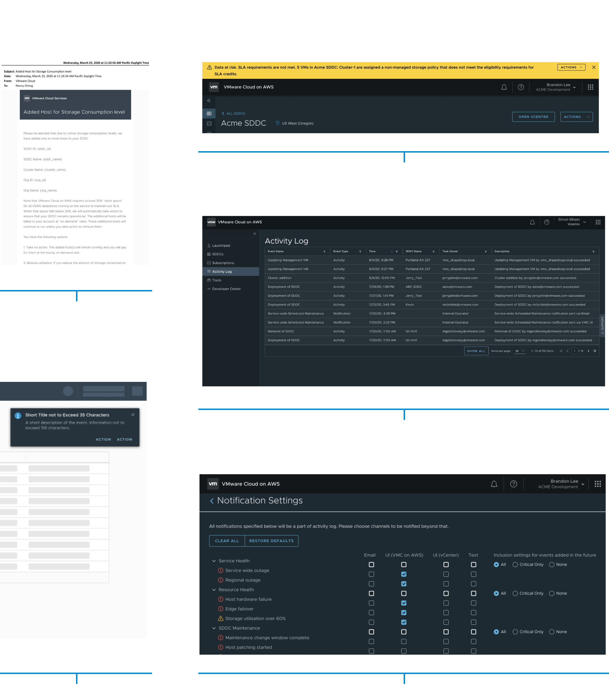Open the Shruti Bihani account menu
609x700 pixels.
(x=572, y=222)
